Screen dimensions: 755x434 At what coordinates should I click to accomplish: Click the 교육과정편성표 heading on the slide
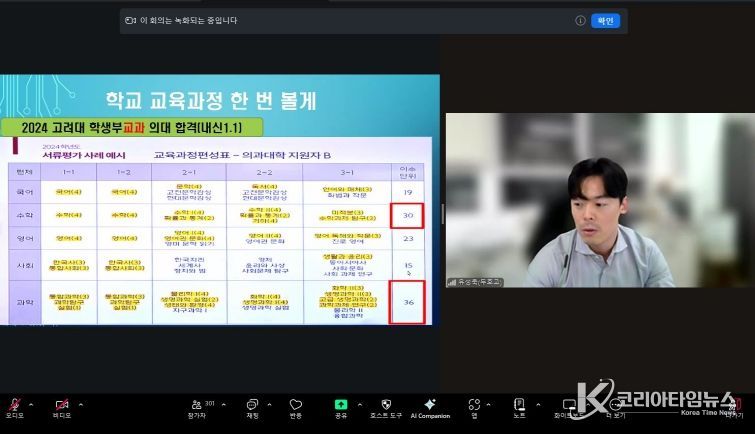pos(242,155)
